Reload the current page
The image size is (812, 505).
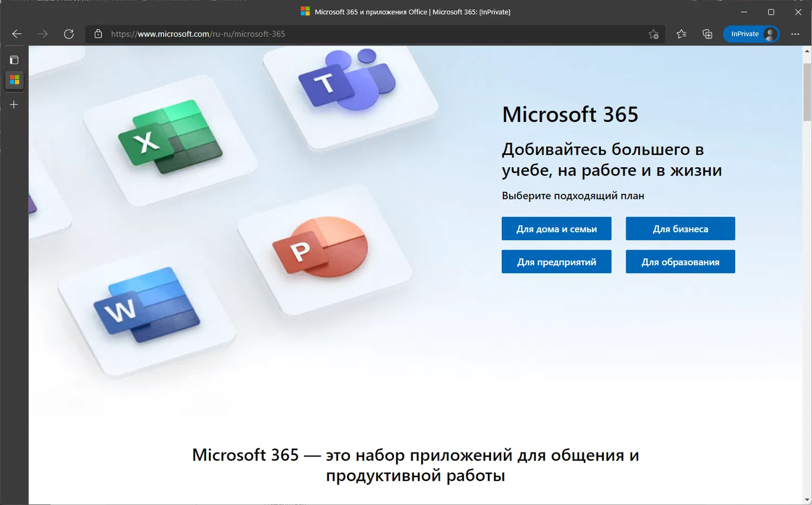[69, 34]
